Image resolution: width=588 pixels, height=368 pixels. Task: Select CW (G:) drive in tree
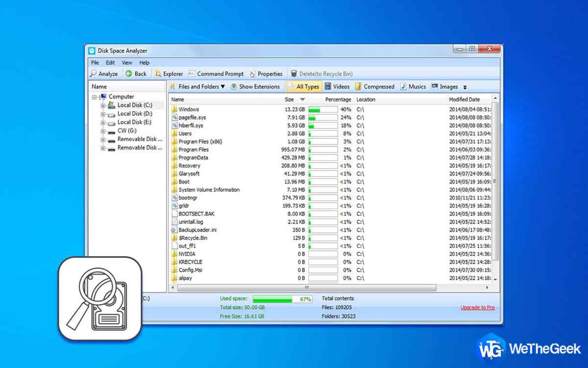[x=127, y=131]
